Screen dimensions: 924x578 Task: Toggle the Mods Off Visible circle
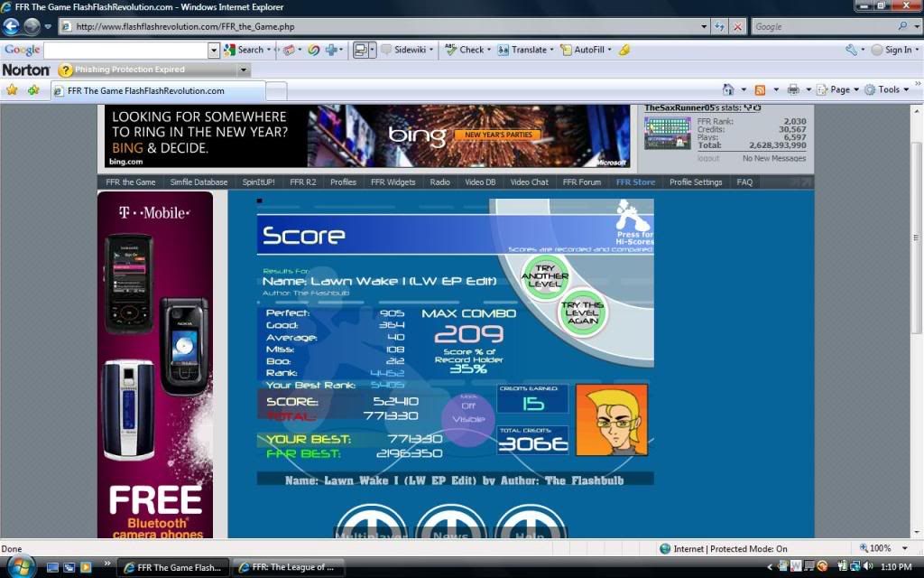468,413
